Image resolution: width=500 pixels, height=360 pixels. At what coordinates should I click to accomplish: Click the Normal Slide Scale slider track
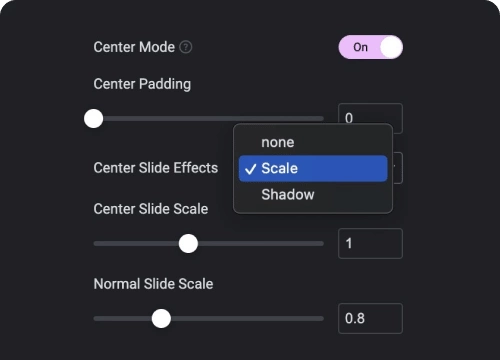209,318
